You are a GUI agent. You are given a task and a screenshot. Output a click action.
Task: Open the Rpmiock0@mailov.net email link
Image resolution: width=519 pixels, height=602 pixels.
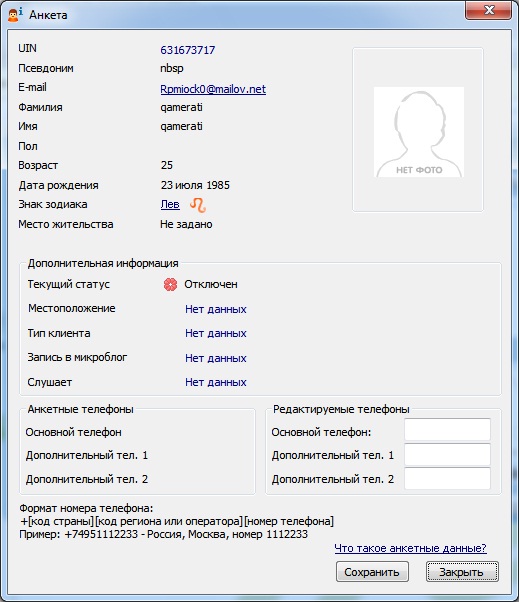click(213, 89)
